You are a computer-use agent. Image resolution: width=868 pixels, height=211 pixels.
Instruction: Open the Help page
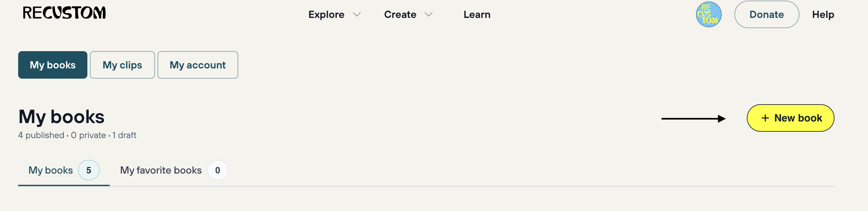click(x=823, y=14)
